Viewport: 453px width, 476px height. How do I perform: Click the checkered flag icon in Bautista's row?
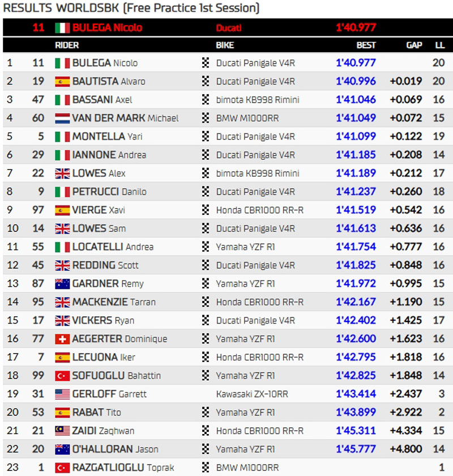coord(206,82)
